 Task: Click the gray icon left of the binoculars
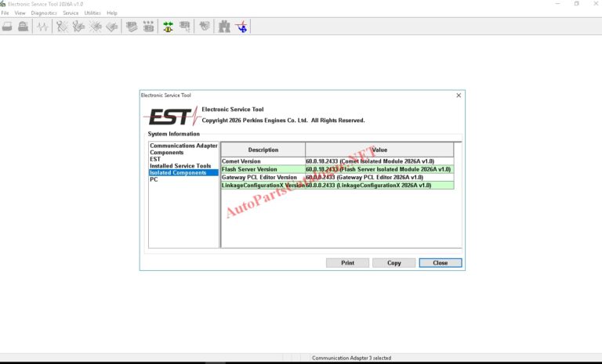pyautogui.click(x=205, y=27)
